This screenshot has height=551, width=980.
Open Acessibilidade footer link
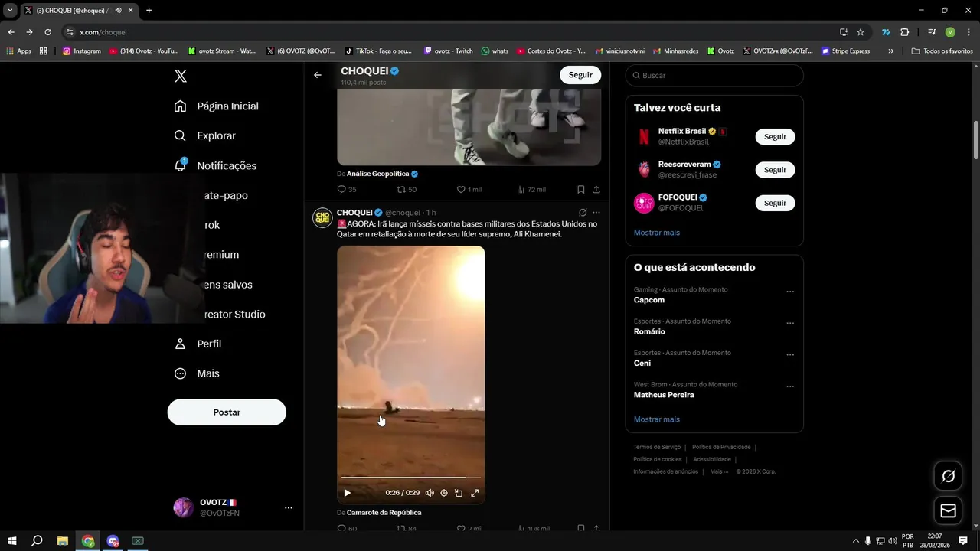[x=712, y=459]
